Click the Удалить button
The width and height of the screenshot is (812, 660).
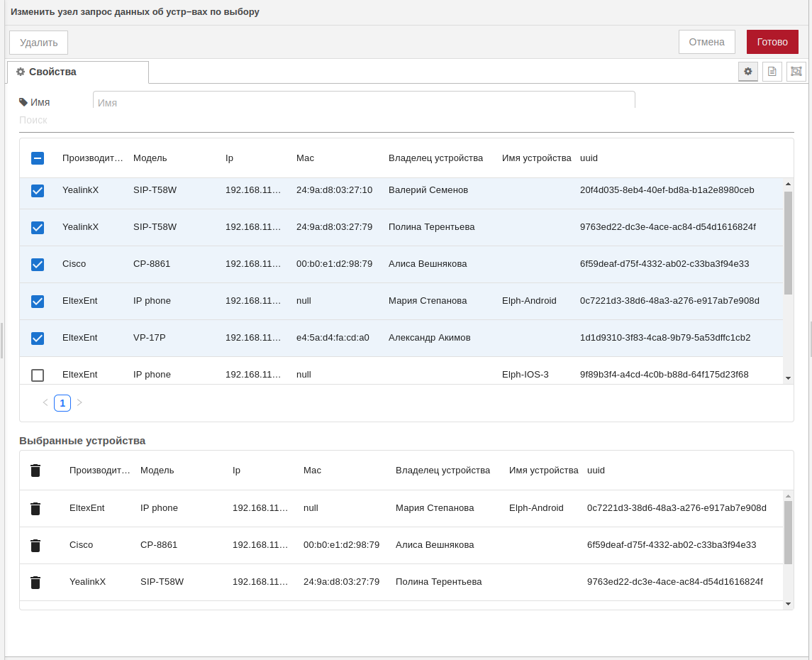pyautogui.click(x=38, y=43)
